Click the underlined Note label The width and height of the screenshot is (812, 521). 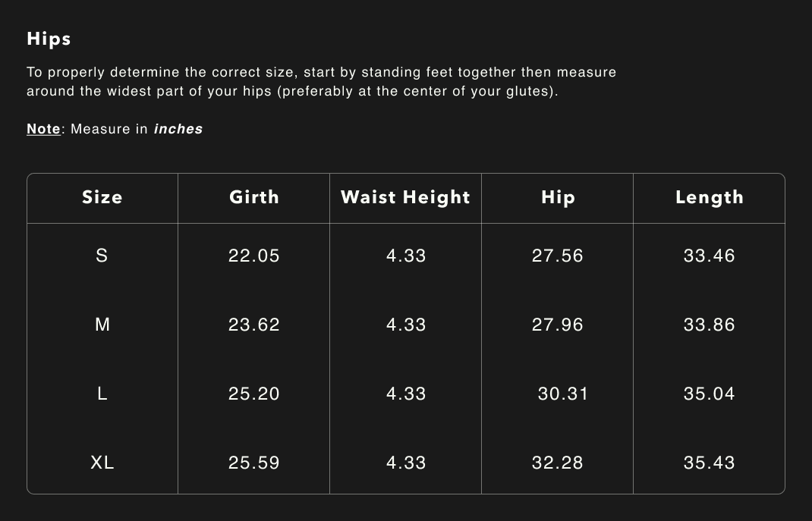click(x=43, y=129)
